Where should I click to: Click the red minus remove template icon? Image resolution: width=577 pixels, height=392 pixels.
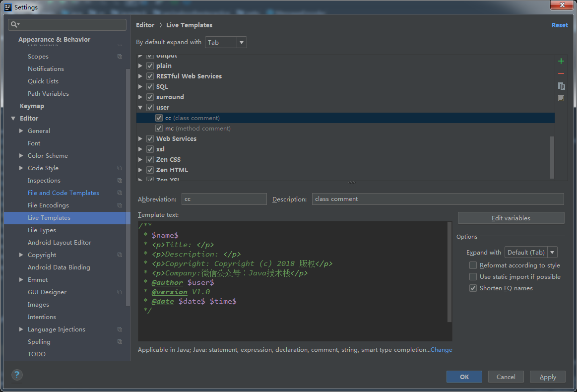561,73
